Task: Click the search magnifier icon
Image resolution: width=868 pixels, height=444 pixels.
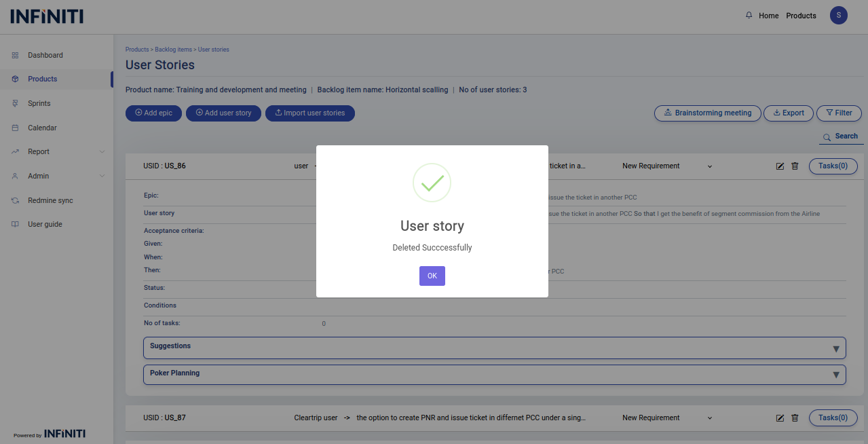Action: tap(827, 137)
